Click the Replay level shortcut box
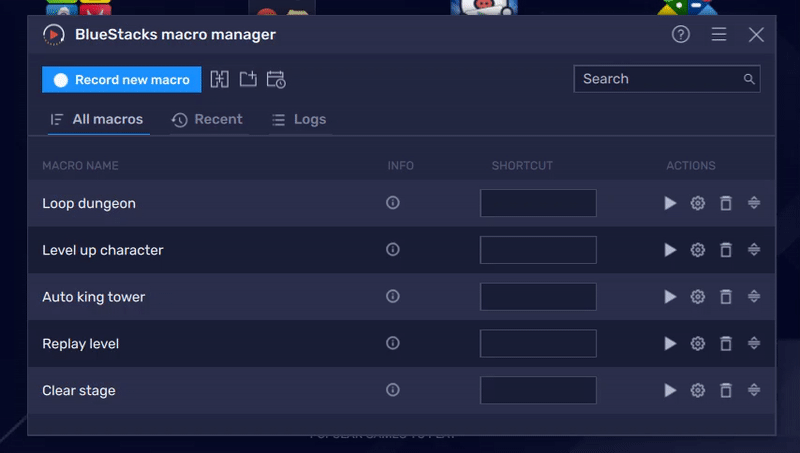The width and height of the screenshot is (800, 453). point(538,344)
